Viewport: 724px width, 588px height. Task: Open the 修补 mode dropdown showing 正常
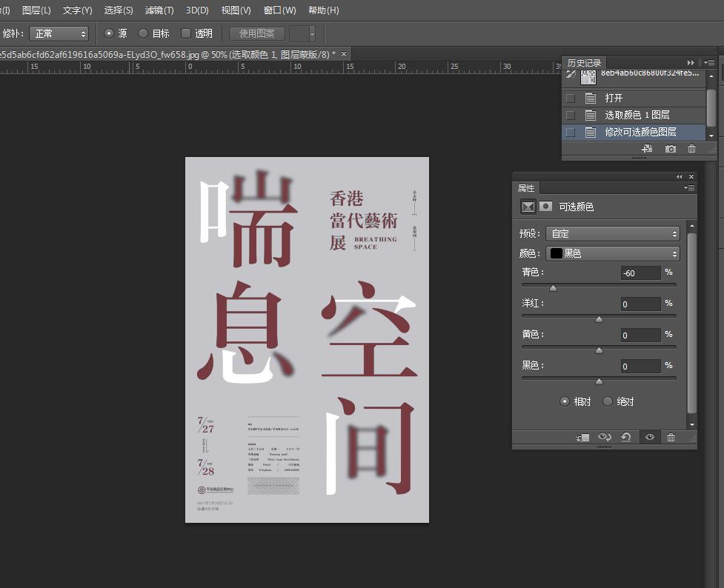(59, 33)
